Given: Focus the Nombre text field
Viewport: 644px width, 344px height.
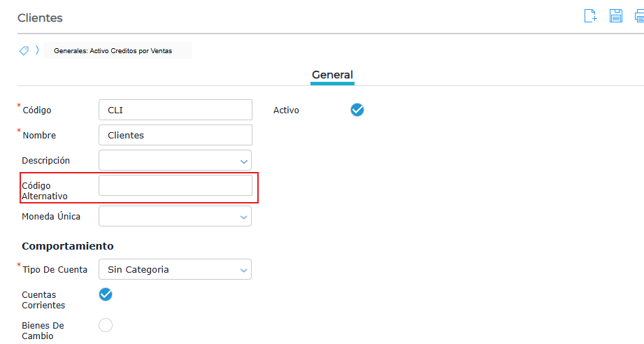Looking at the screenshot, I should (176, 135).
